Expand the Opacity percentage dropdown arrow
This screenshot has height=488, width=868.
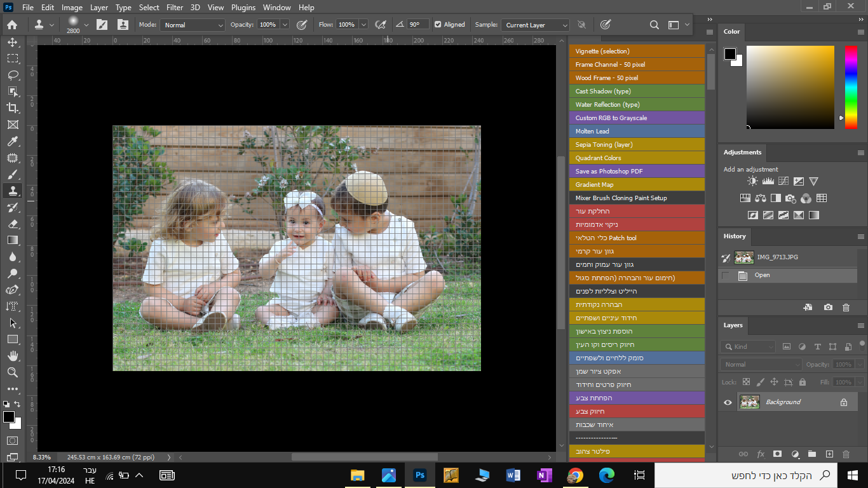285,25
